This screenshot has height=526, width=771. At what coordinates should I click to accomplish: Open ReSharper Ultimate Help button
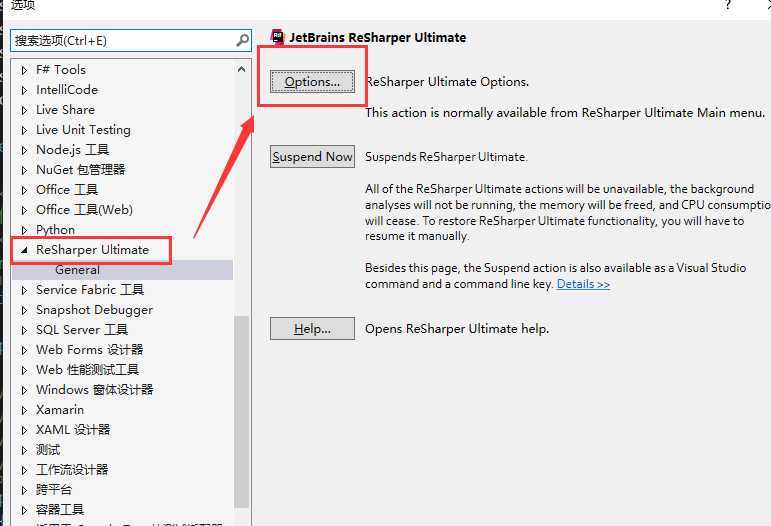[312, 328]
